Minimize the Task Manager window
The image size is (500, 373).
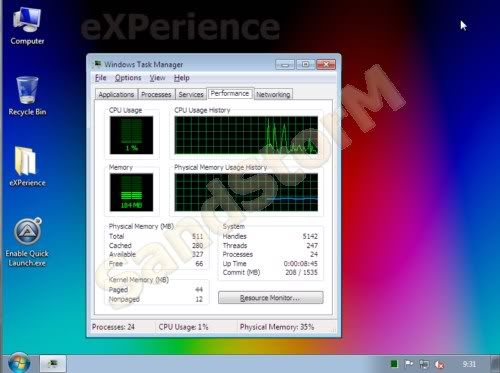(x=285, y=64)
